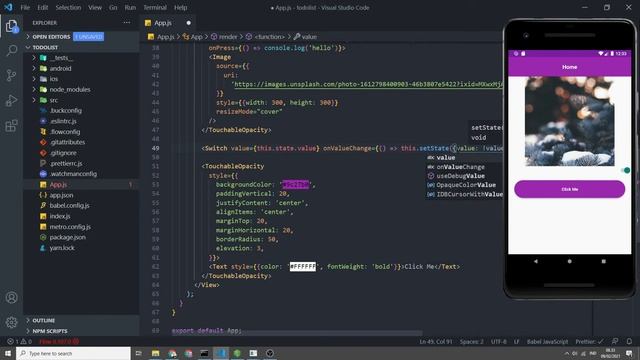640x360 pixels.
Task: Click the Windows search box
Action: tap(73, 353)
